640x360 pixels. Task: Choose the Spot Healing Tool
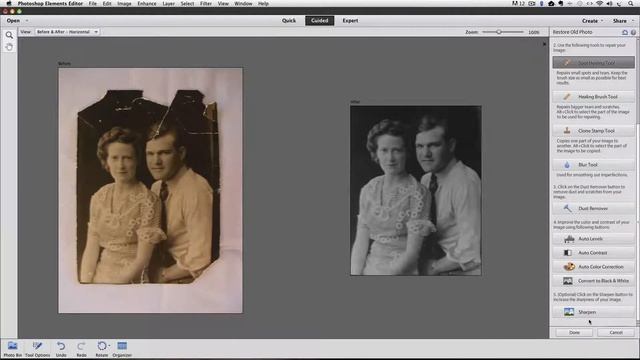[593, 63]
